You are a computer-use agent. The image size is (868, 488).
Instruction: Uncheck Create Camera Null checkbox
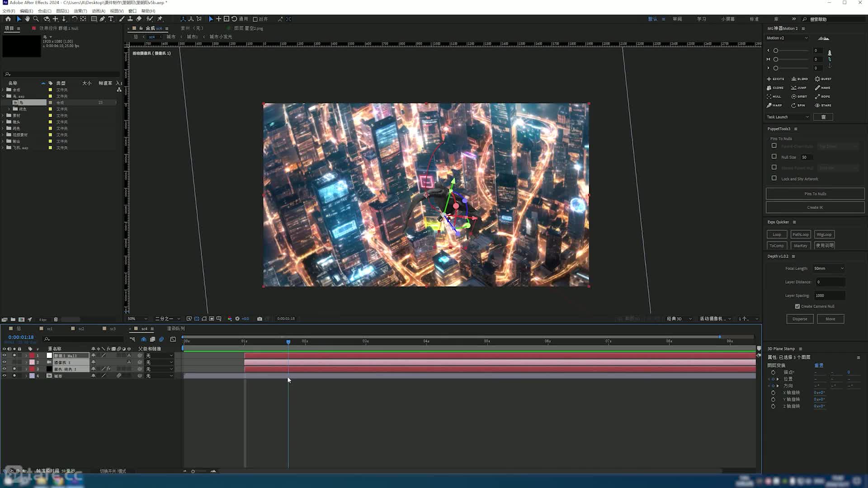click(797, 306)
